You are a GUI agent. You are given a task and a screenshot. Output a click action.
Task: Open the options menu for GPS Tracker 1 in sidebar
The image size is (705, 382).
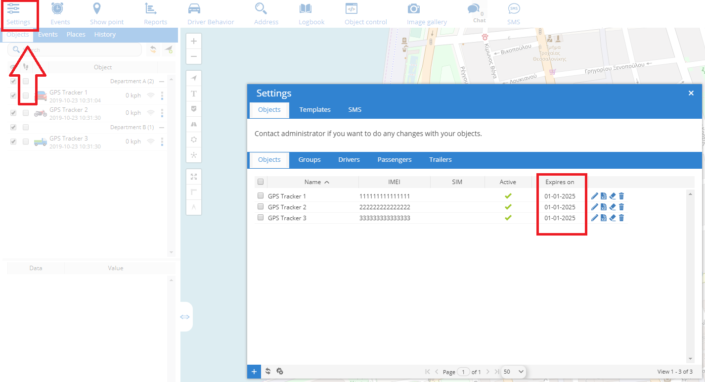[x=162, y=96]
